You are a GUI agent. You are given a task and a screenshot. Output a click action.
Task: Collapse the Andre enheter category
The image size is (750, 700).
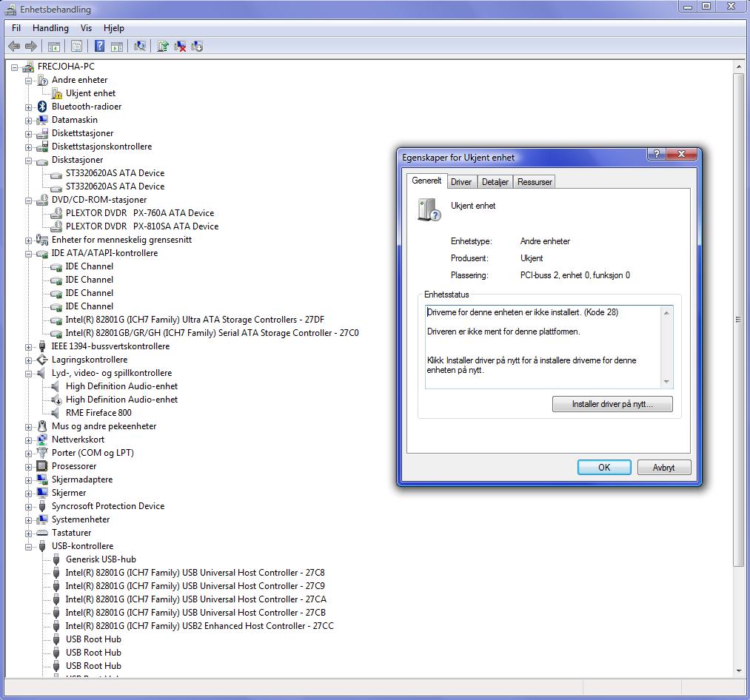click(28, 81)
